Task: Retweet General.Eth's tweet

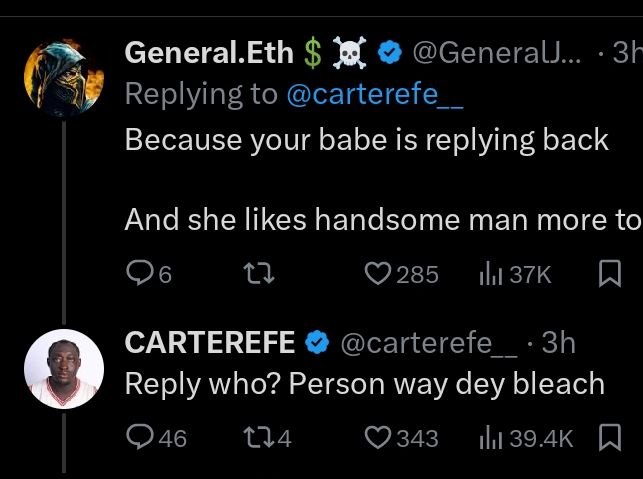Action: click(259, 273)
